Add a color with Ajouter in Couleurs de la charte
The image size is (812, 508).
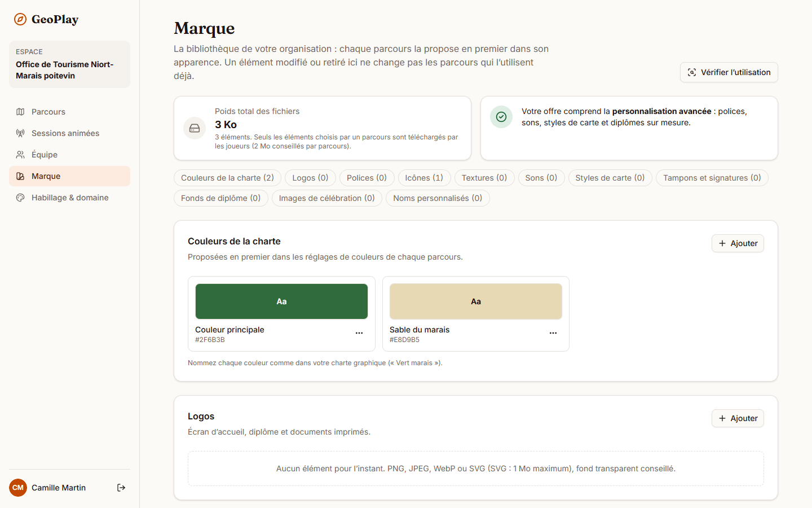click(x=738, y=243)
